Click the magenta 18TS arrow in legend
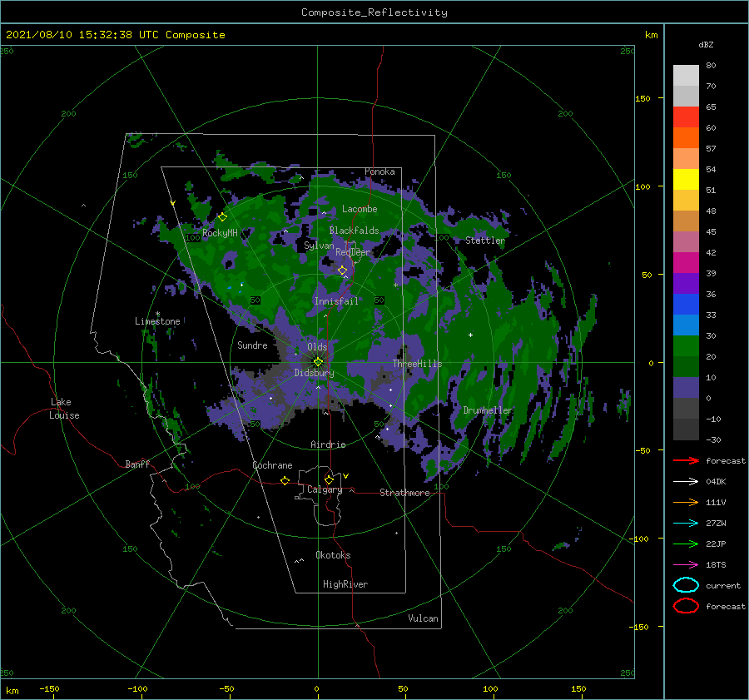Image resolution: width=749 pixels, height=700 pixels. click(686, 565)
